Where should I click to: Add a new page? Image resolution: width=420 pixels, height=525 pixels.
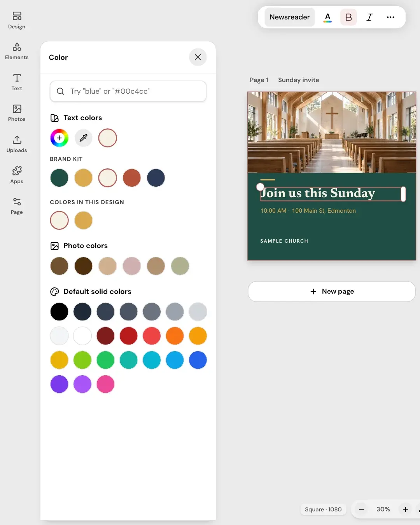click(332, 291)
